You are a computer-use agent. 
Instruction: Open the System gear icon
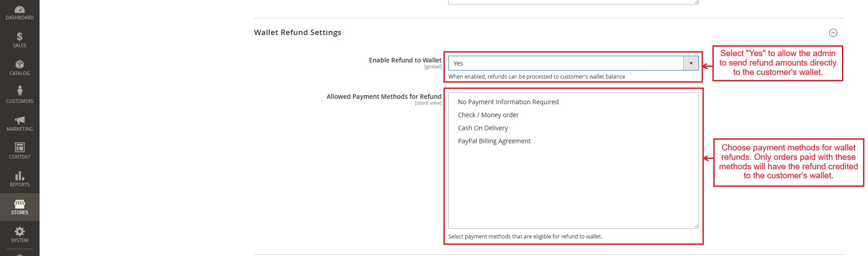coord(20,231)
